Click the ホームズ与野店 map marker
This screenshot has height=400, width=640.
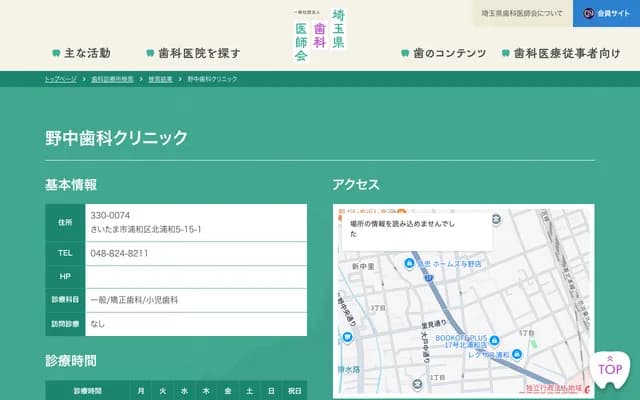pyautogui.click(x=409, y=263)
